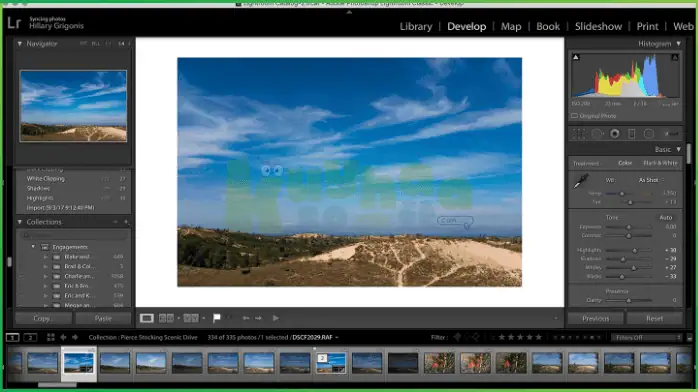Select the Graduated Filter tool icon
This screenshot has height=392, width=698.
click(x=632, y=133)
